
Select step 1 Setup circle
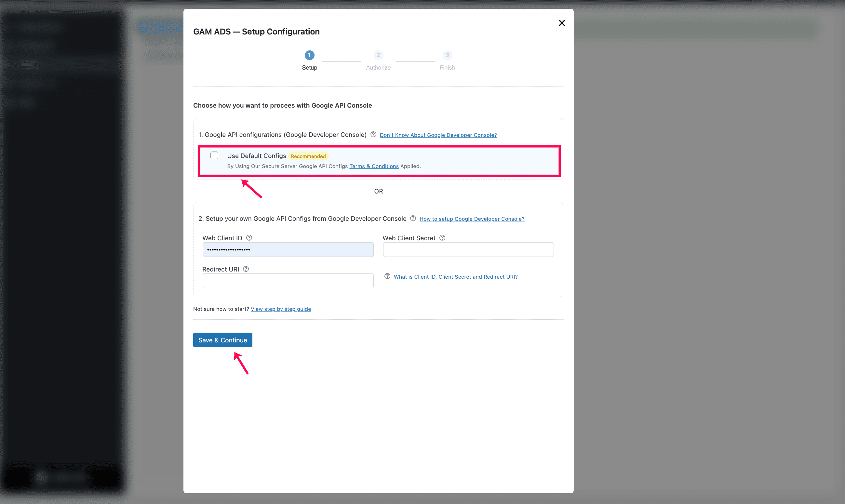309,55
